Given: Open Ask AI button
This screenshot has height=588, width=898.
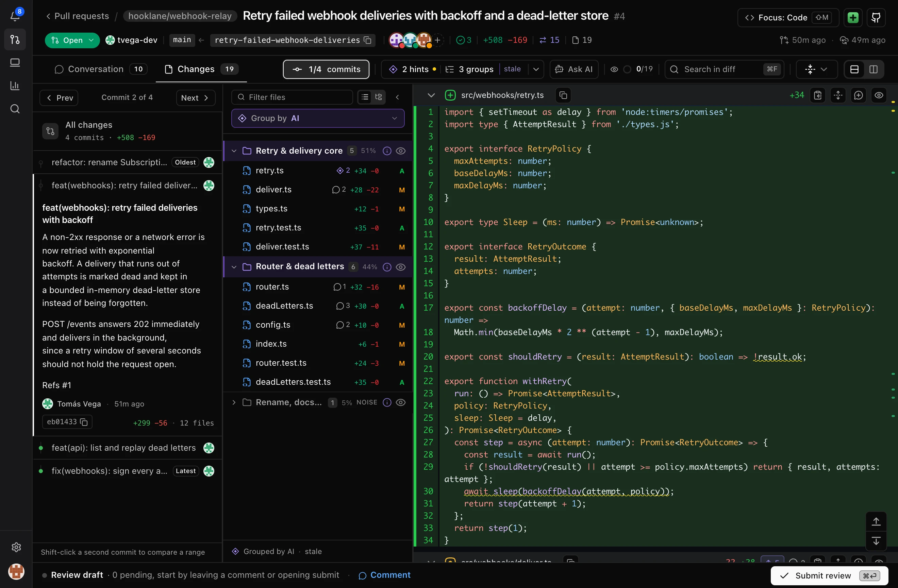Looking at the screenshot, I should (x=574, y=69).
